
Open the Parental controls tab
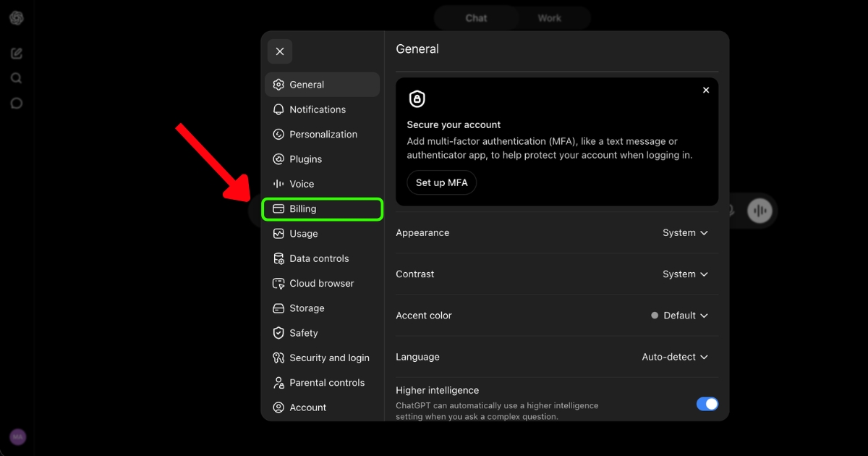coord(322,383)
